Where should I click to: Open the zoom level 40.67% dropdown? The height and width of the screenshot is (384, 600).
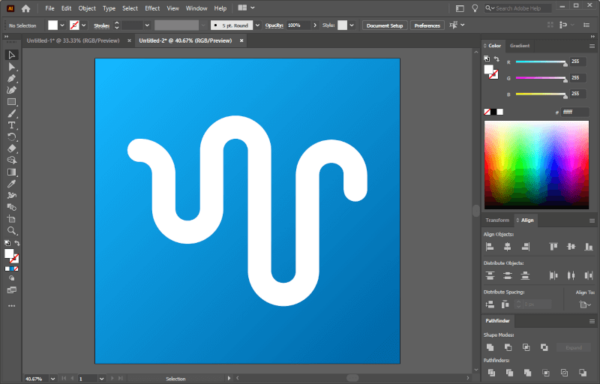click(x=53, y=379)
